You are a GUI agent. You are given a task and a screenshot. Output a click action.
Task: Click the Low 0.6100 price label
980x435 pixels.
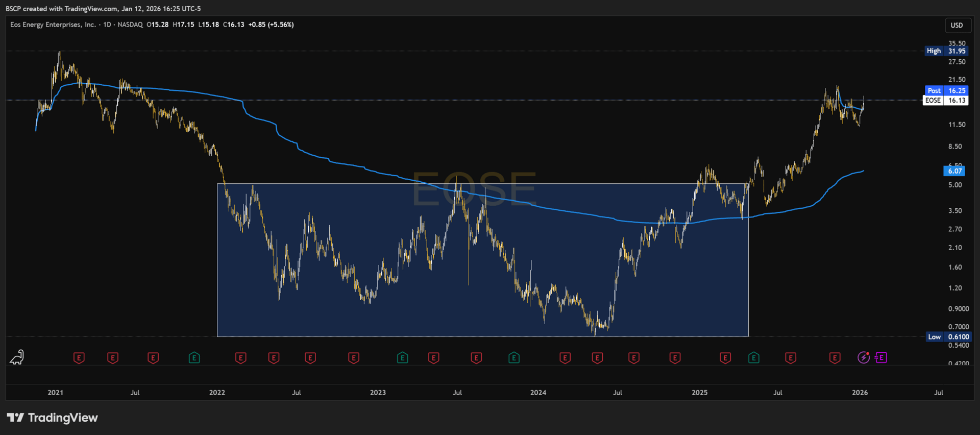(948, 337)
